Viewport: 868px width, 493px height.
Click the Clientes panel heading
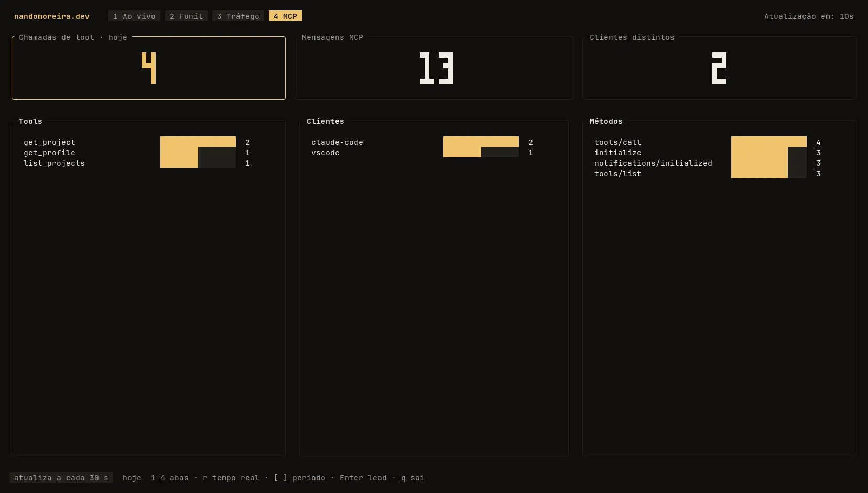tap(325, 121)
